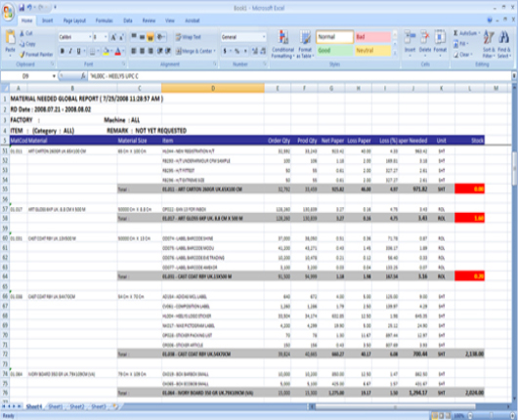The width and height of the screenshot is (518, 420).
Task: Save workbook from Quick Access toolbar
Action: pyautogui.click(x=22, y=7)
